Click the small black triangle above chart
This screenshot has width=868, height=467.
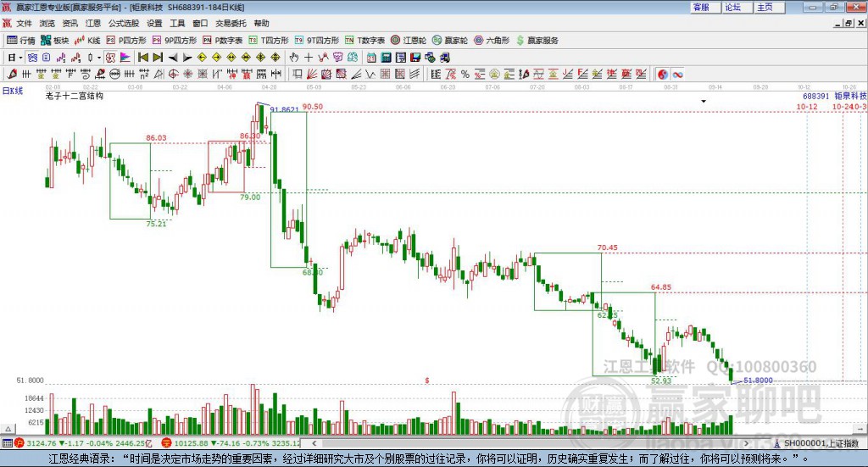[x=704, y=101]
